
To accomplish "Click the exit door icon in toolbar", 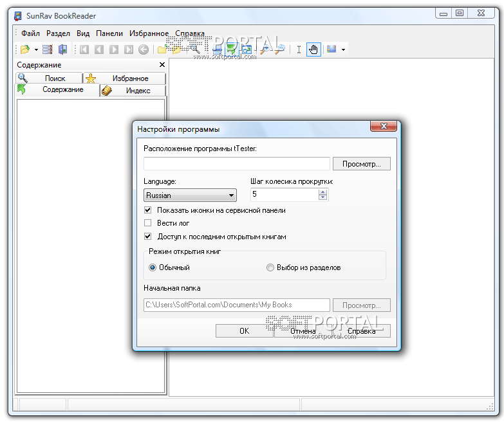I will (x=62, y=50).
